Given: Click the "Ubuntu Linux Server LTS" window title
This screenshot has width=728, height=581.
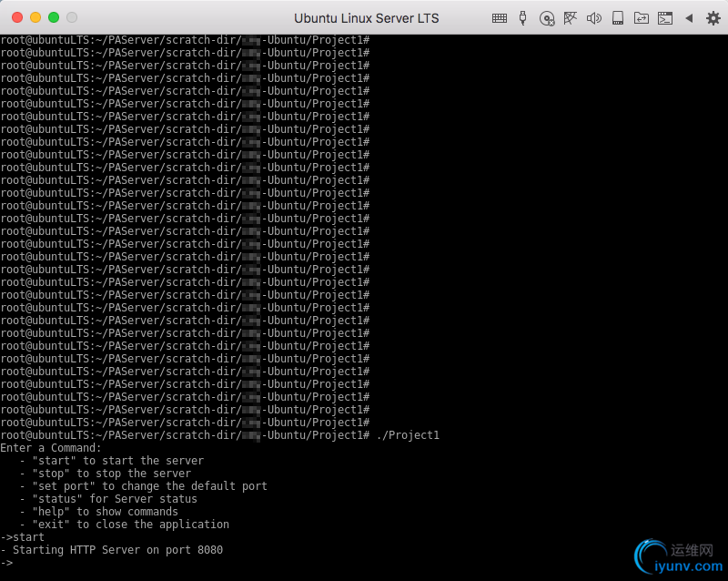Looking at the screenshot, I should 367,18.
